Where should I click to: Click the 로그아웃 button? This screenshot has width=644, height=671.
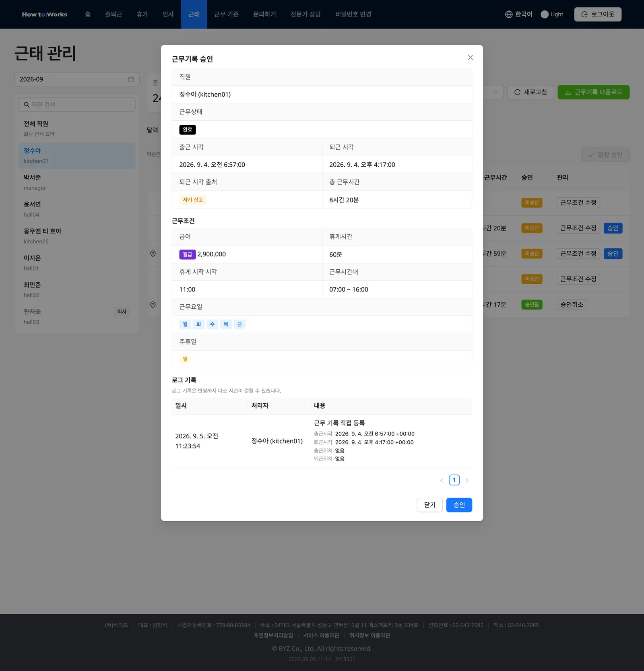pos(598,14)
